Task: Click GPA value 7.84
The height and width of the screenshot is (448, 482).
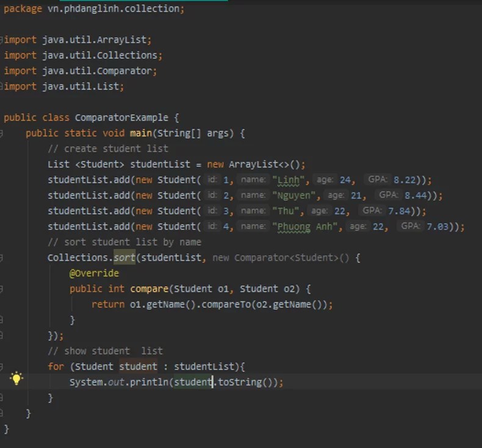Action: (x=399, y=211)
